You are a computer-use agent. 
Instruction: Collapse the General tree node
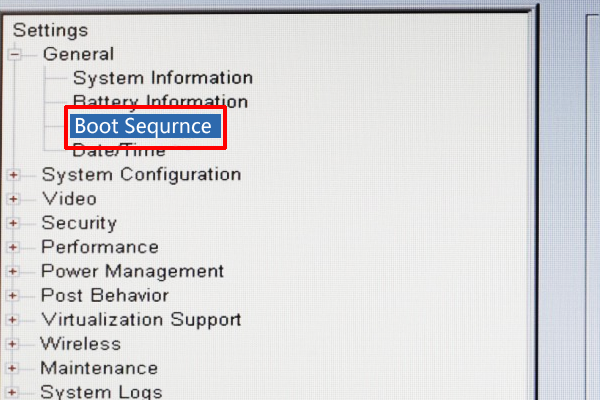tap(15, 55)
